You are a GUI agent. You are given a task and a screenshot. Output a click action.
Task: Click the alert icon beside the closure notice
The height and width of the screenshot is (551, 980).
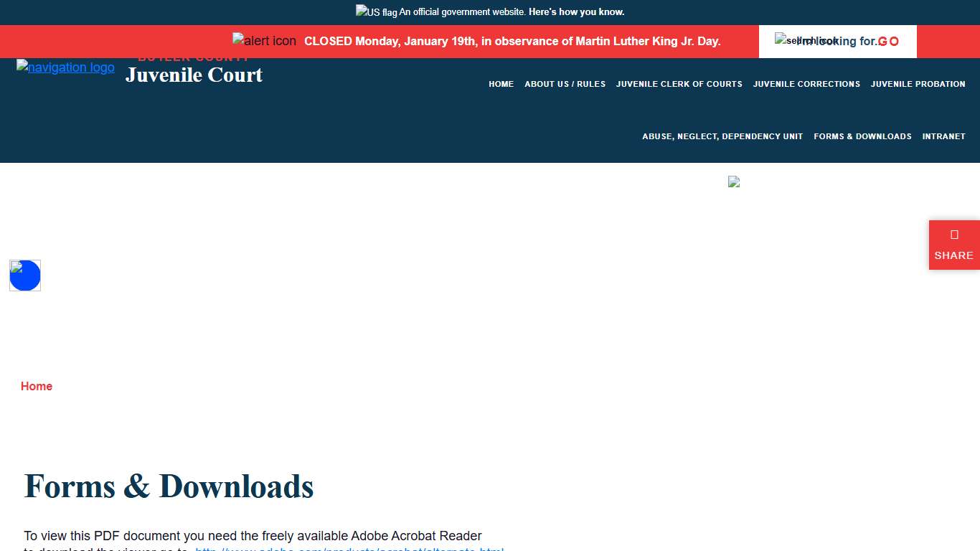click(x=264, y=41)
